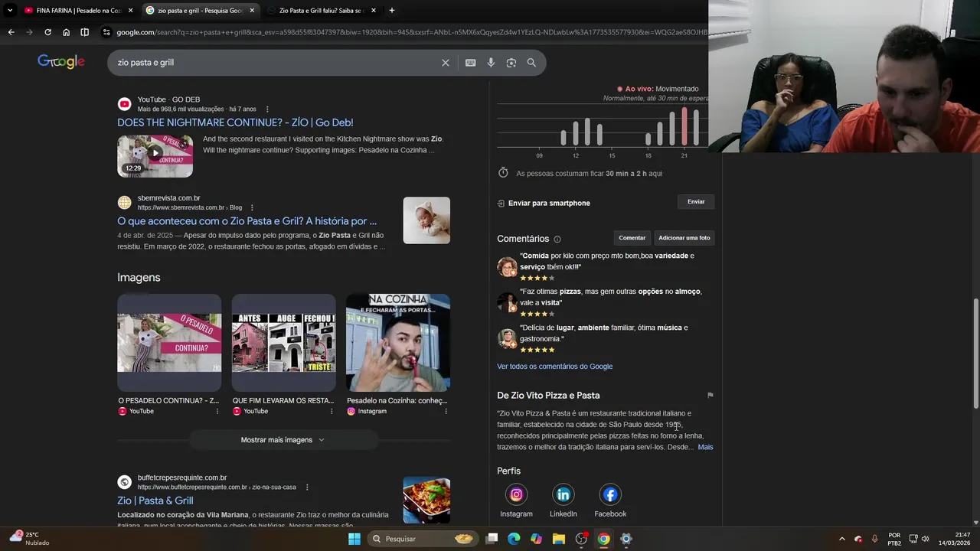The image size is (980, 551).
Task: Click the Comentar button
Action: click(x=632, y=238)
